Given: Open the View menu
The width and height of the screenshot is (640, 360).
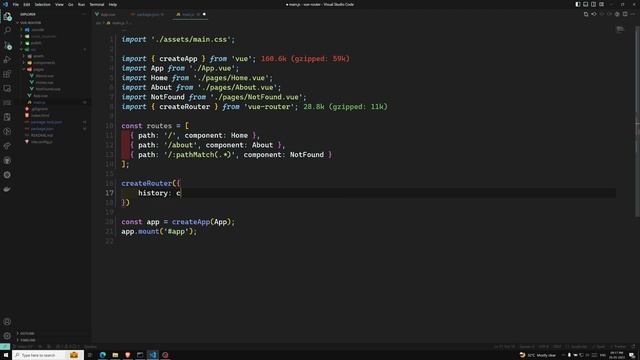Looking at the screenshot, I should click(59, 4).
